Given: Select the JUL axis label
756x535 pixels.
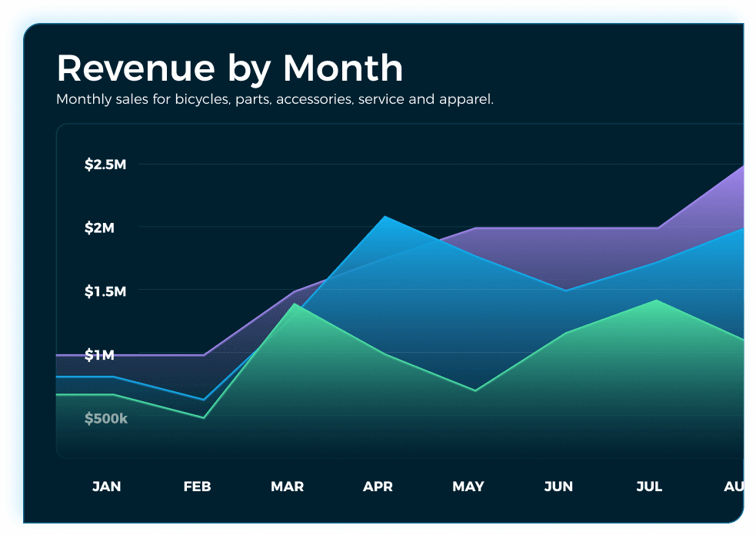Looking at the screenshot, I should click(x=649, y=486).
